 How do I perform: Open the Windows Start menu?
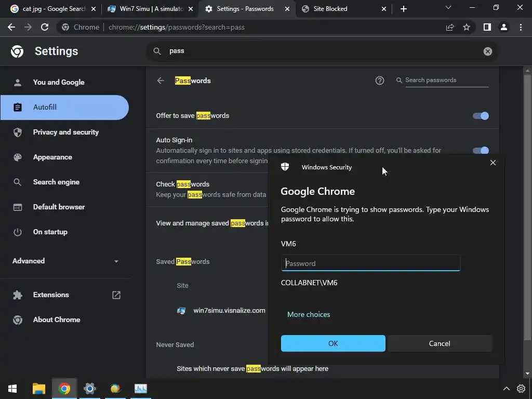pyautogui.click(x=12, y=389)
